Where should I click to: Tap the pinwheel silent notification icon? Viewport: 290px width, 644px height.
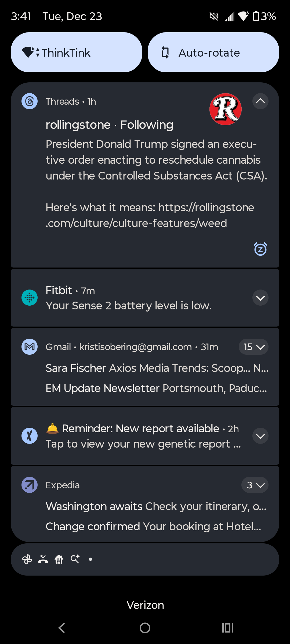pos(27,559)
